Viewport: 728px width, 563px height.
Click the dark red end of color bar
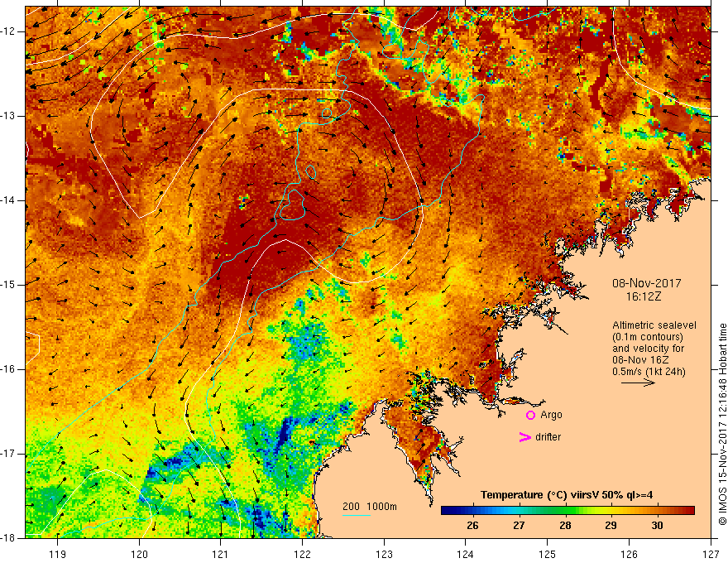690,511
